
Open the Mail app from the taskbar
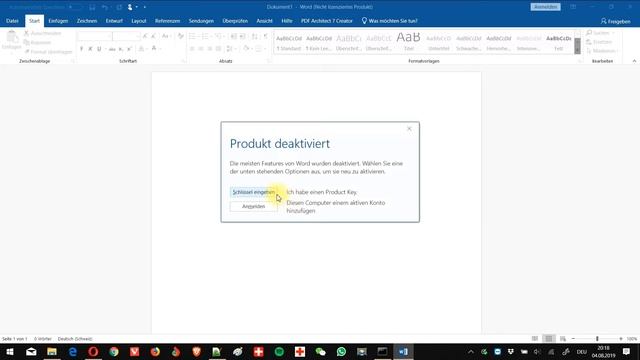point(31,351)
